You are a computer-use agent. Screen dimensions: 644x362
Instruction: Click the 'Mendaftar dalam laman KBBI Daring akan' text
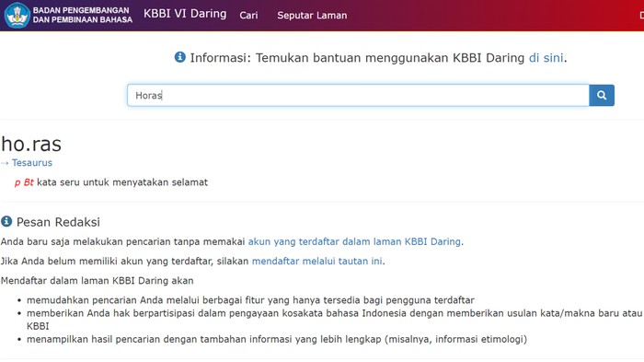click(97, 281)
